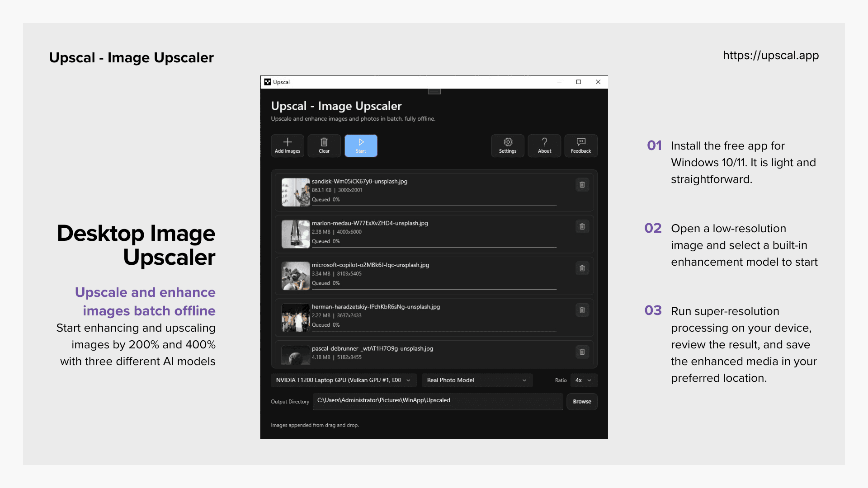This screenshot has height=488, width=868.
Task: Delete sandisk-Wm05iCK67y8 image from queue
Action: [582, 185]
